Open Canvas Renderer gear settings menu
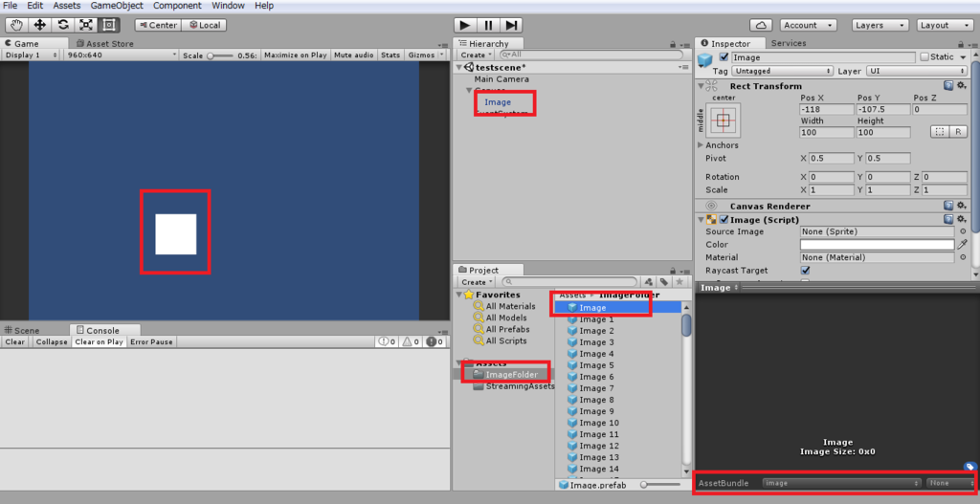 pos(962,206)
